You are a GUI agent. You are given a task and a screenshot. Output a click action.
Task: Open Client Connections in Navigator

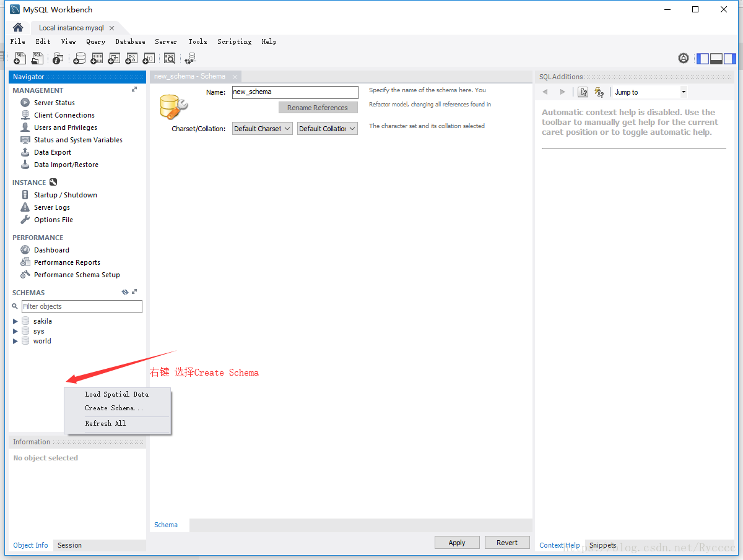pyautogui.click(x=64, y=115)
